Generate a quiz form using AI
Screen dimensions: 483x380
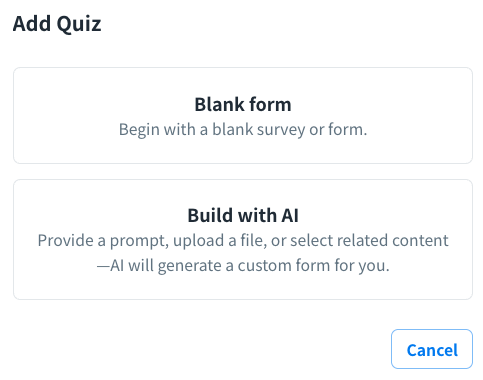click(x=243, y=239)
